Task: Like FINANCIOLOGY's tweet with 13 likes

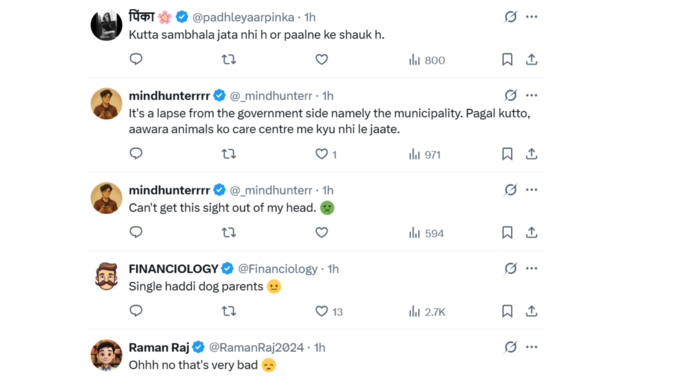Action: click(329, 311)
